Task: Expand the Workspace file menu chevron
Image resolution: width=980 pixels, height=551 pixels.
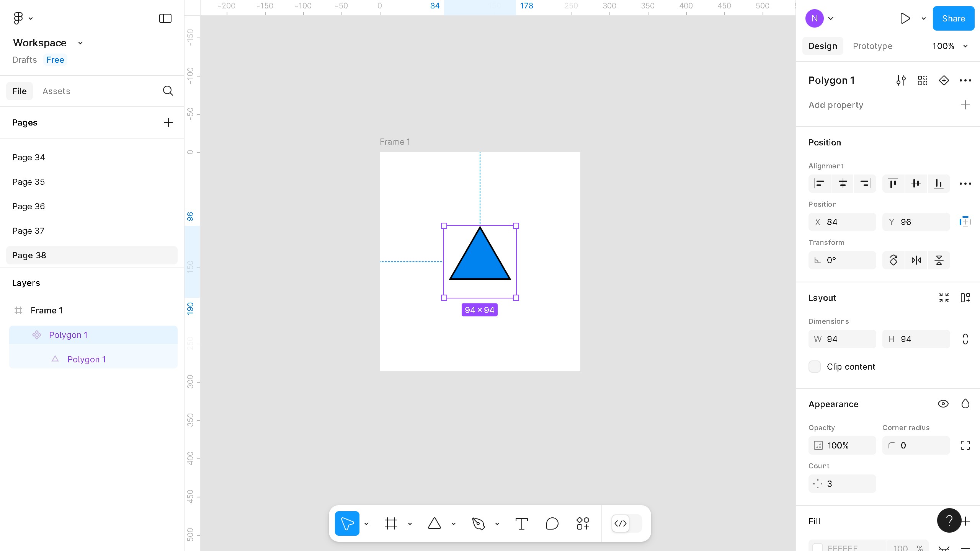Action: 80,43
